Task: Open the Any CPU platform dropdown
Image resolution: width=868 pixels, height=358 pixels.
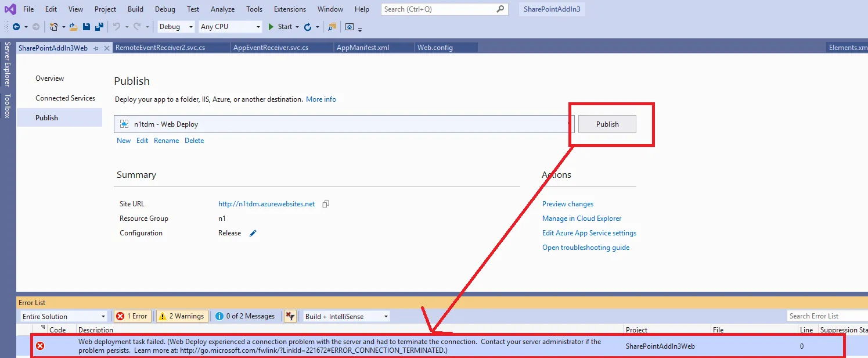Action: point(230,27)
